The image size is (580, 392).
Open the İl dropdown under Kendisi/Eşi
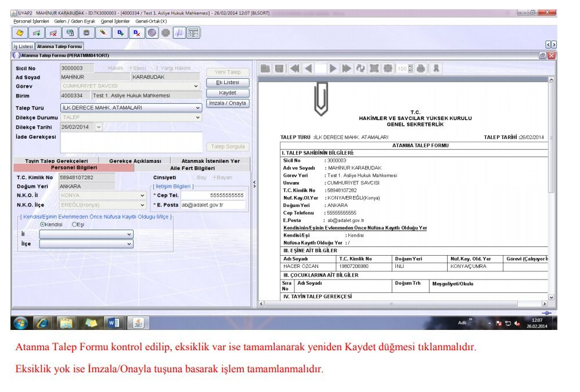coord(129,234)
